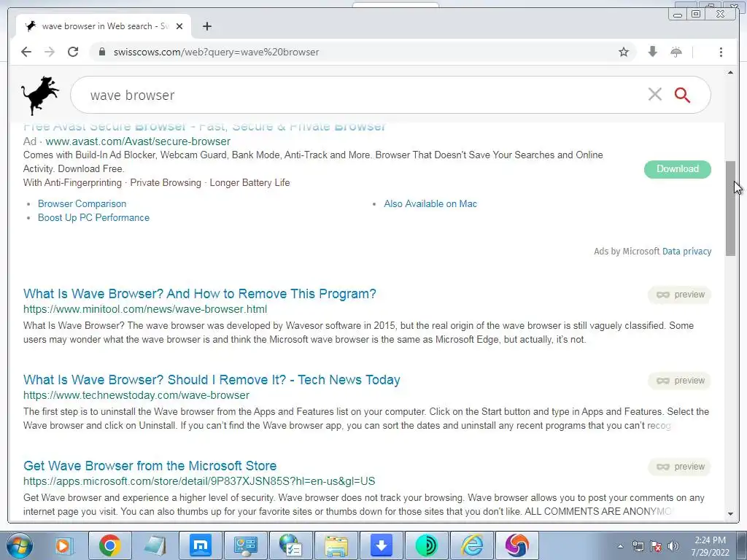The image size is (747, 560).
Task: Open What Is Wave Browser? And How to Remove result
Action: click(x=200, y=294)
